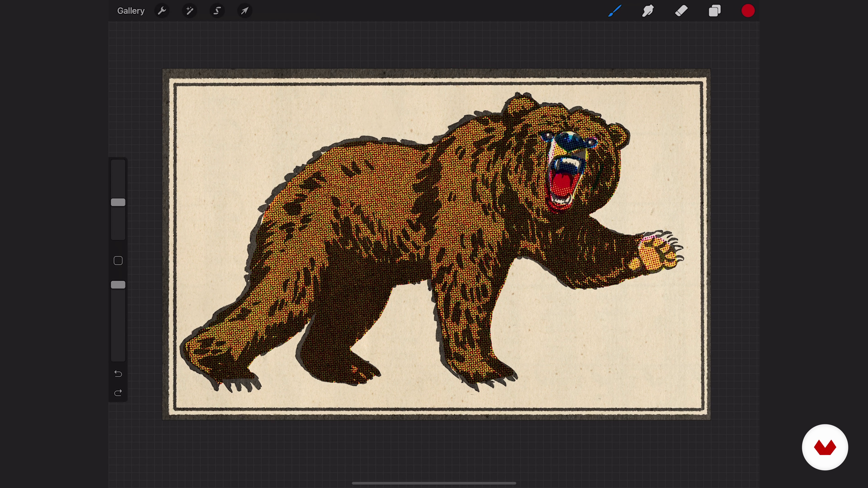Redo the last action
Viewport: 868px width, 488px height.
[x=118, y=393]
